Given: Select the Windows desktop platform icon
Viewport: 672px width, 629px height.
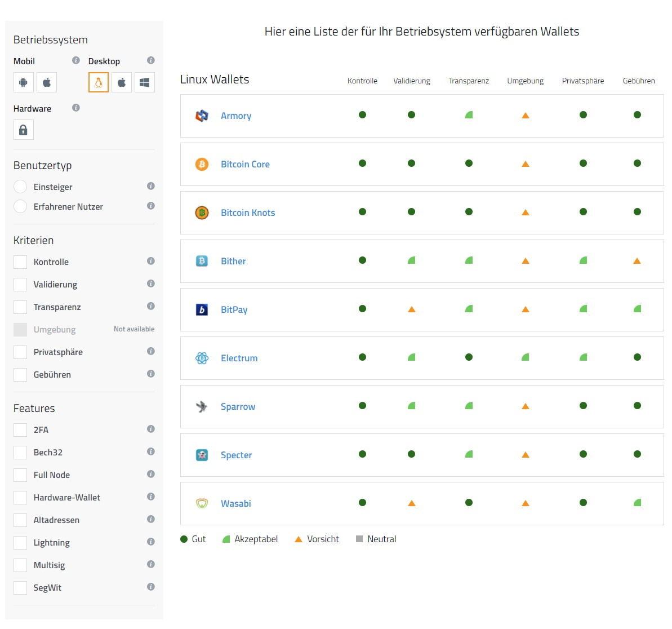Looking at the screenshot, I should point(145,82).
